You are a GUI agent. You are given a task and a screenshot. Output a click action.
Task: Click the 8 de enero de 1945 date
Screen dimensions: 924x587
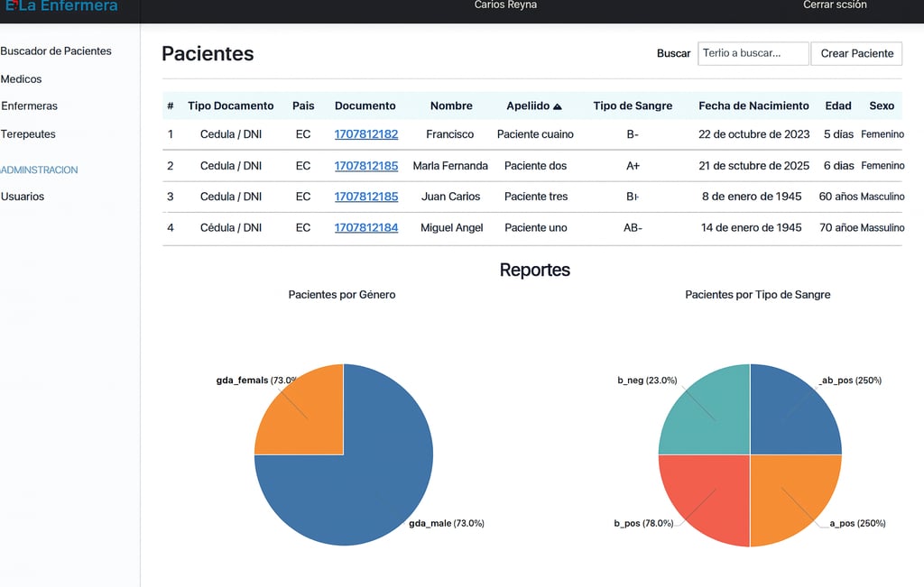click(x=752, y=197)
